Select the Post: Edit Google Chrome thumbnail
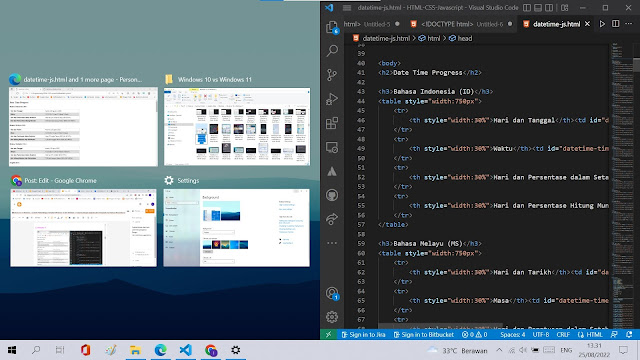 point(83,227)
